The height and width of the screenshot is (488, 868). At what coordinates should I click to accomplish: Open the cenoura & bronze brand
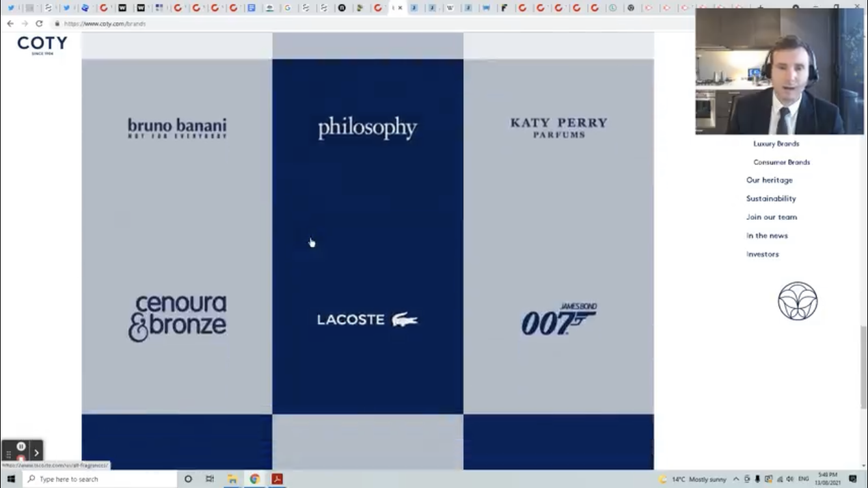[x=177, y=318]
